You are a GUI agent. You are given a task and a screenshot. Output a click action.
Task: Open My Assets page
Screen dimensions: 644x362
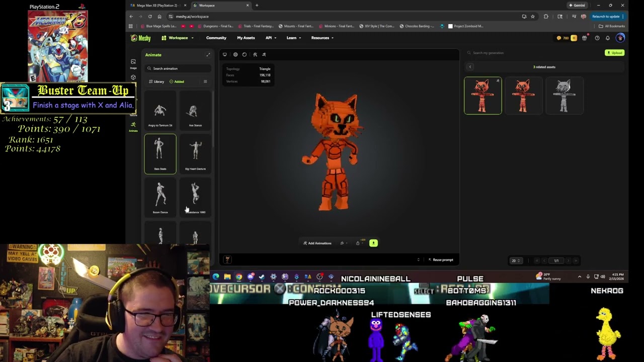coord(246,38)
